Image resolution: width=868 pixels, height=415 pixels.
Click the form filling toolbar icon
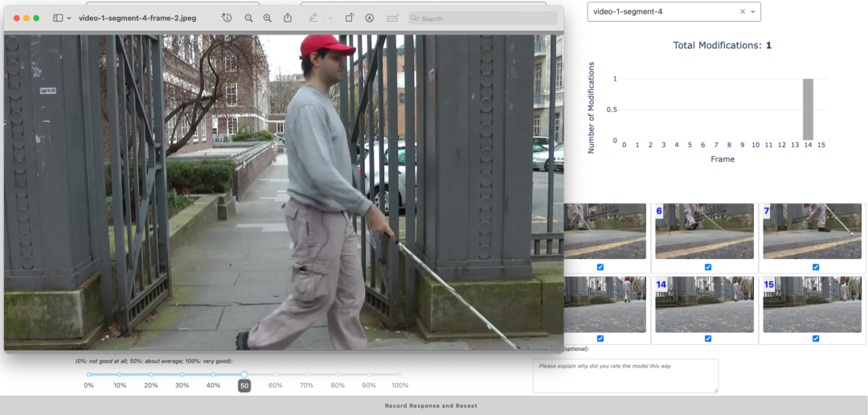[392, 18]
